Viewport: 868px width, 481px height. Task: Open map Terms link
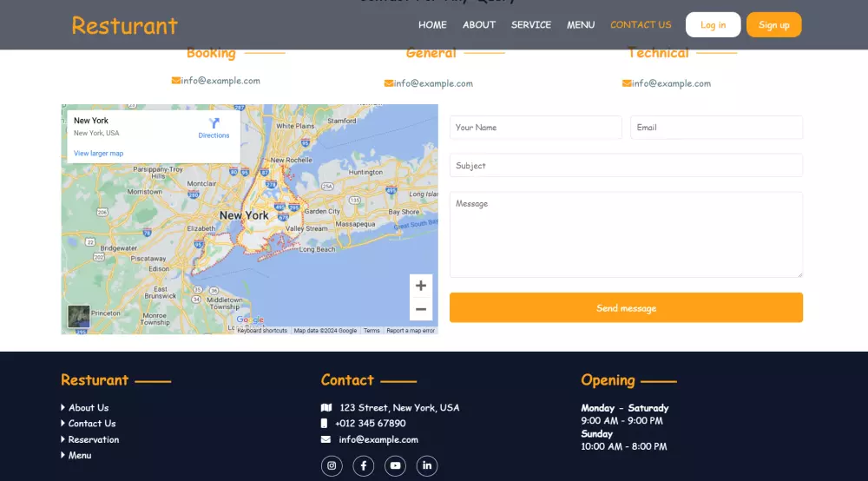click(372, 331)
